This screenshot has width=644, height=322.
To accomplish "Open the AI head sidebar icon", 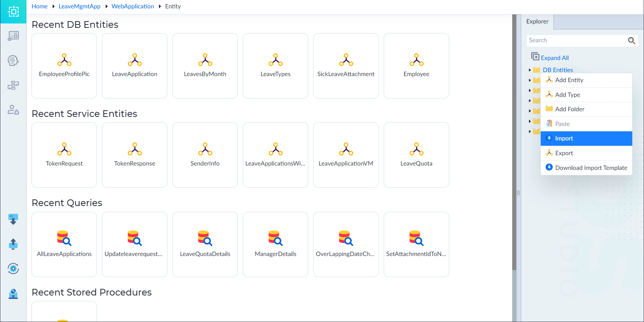I will (x=13, y=61).
